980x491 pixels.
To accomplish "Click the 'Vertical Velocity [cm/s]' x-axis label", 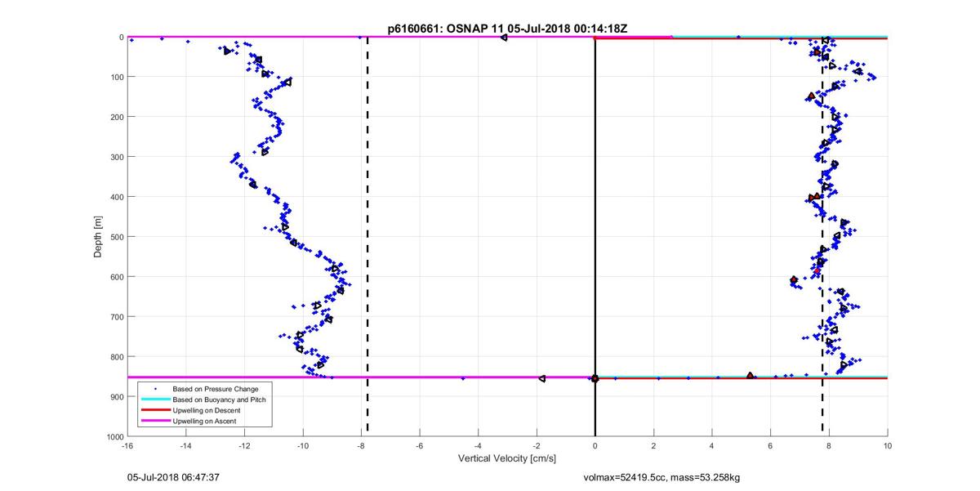I will tap(507, 459).
